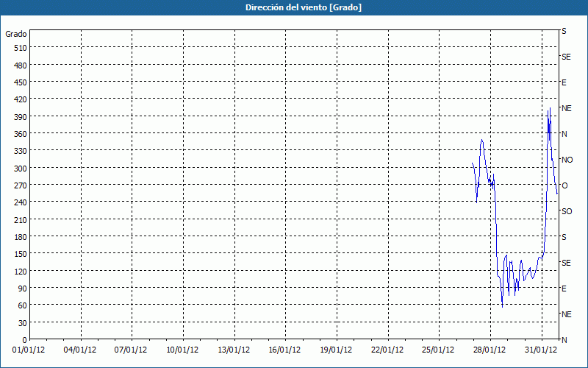Select the 150 degree axis label
Viewport: 588px width, 368px height.
click(21, 254)
